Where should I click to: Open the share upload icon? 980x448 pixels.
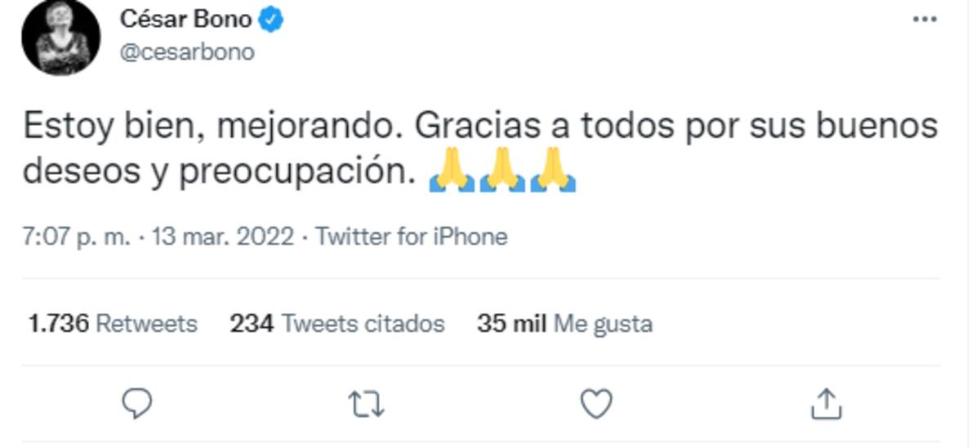point(826,402)
